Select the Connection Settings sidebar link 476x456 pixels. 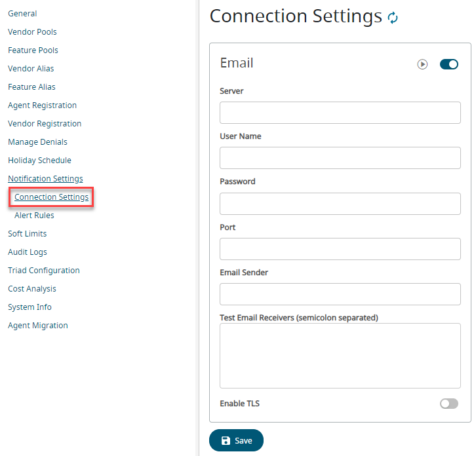click(51, 197)
